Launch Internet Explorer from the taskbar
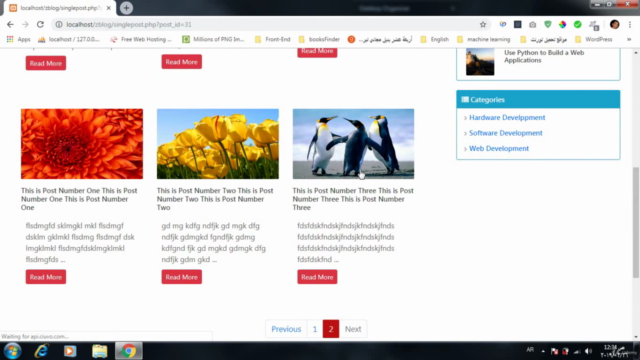Image resolution: width=640 pixels, height=360 pixels. point(42,351)
